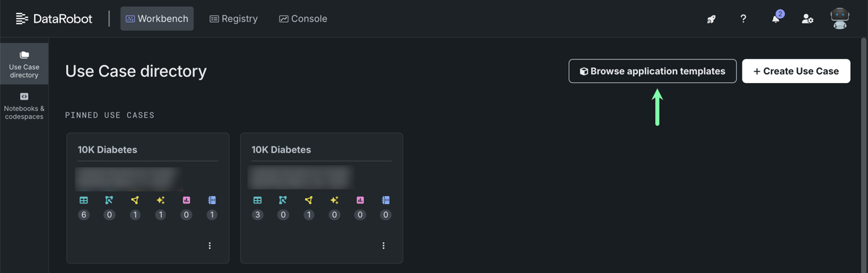This screenshot has width=868, height=273.
Task: Click the rocket icon in the top bar
Action: click(x=712, y=19)
